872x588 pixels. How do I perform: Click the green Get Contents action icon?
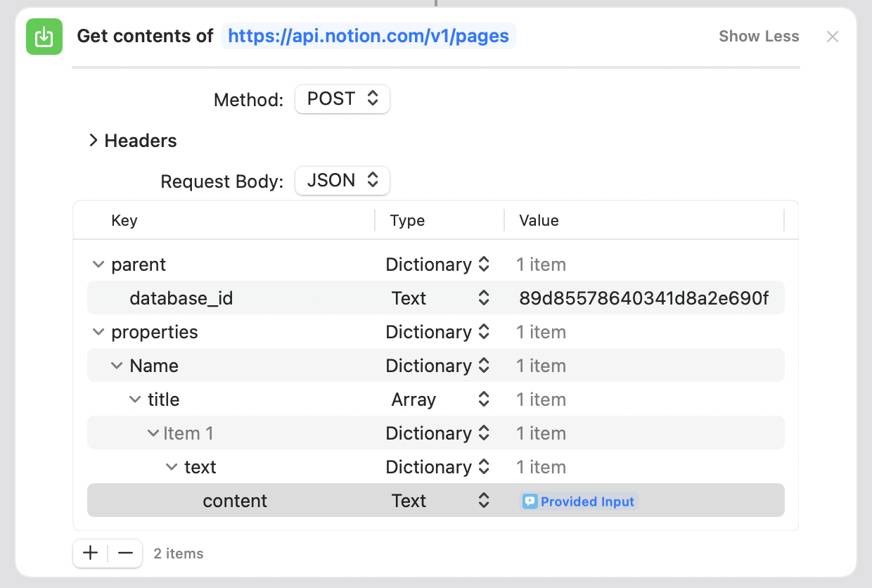pos(44,37)
